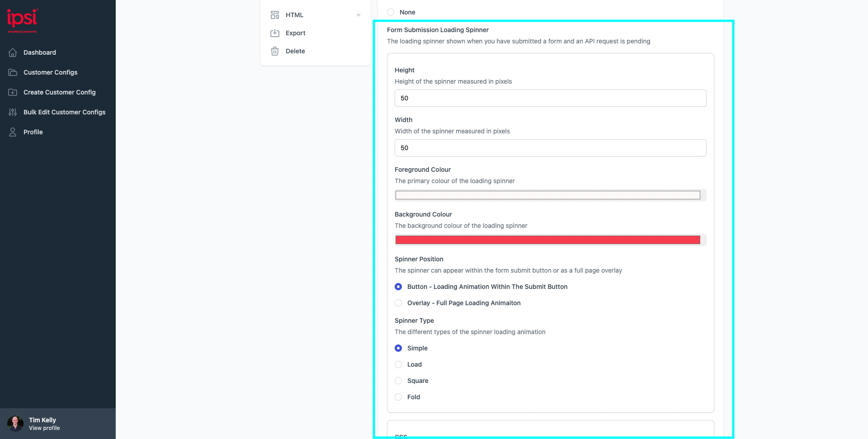The width and height of the screenshot is (868, 439).
Task: Choose Delete from the context menu
Action: [x=295, y=51]
